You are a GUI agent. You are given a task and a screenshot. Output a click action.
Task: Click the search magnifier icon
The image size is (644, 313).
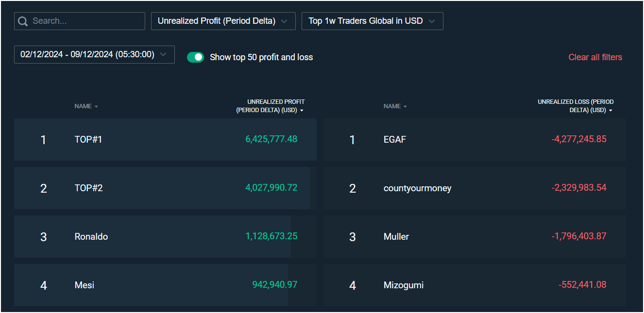tap(22, 21)
